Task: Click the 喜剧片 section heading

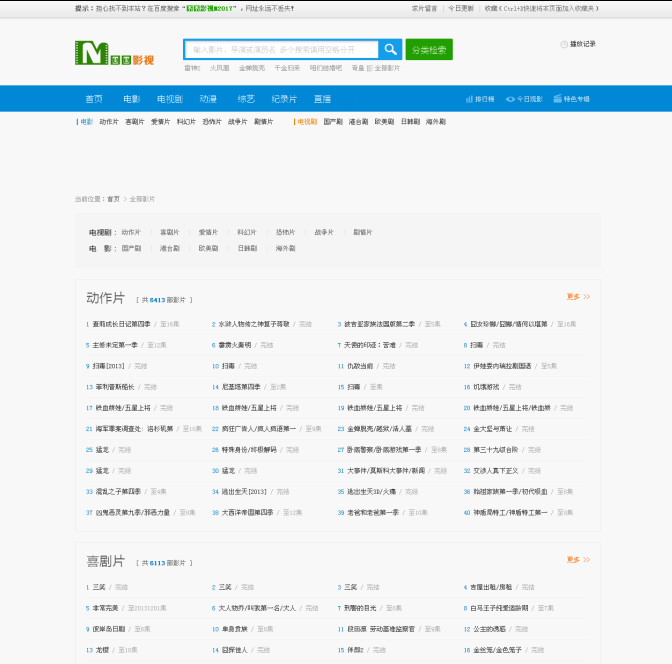Action: click(x=105, y=561)
